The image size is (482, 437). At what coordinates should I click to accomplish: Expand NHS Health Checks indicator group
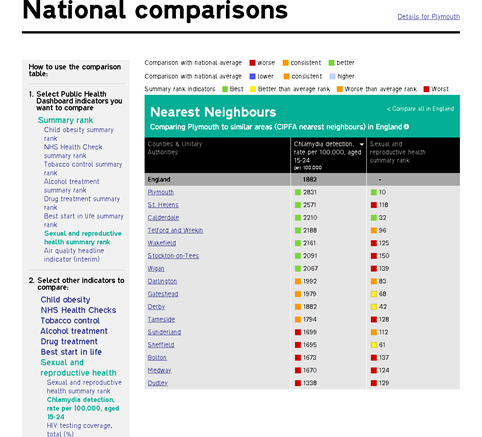click(x=78, y=310)
